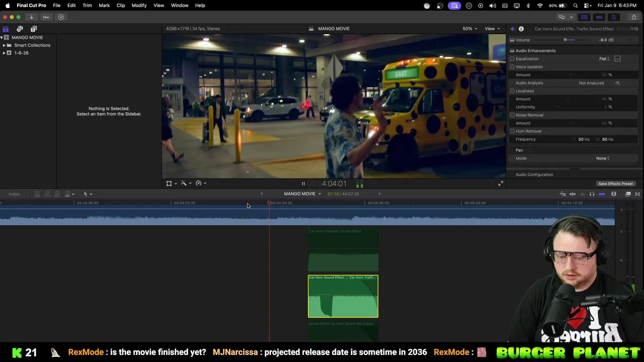Open Clip Appearance filmstrip icon

coord(614,194)
